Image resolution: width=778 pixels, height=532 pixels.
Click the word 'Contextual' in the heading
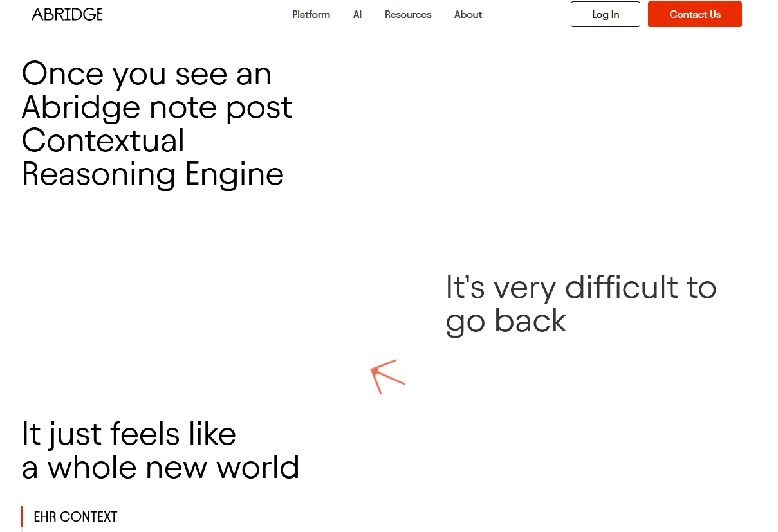[x=103, y=141]
